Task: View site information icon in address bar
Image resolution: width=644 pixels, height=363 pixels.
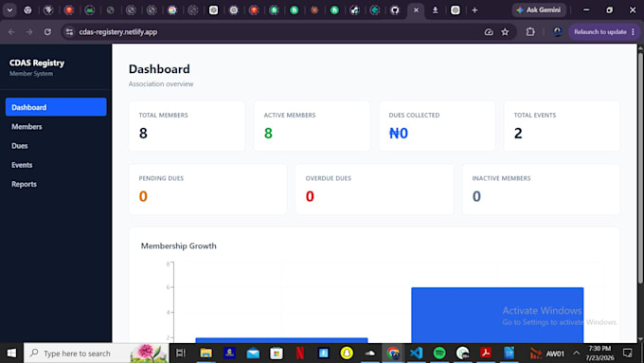Action: (69, 31)
